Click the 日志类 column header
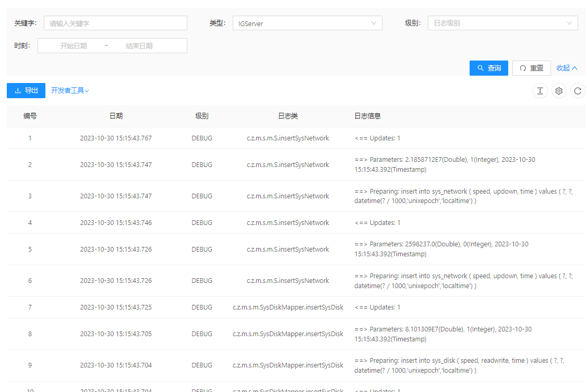 (x=287, y=116)
